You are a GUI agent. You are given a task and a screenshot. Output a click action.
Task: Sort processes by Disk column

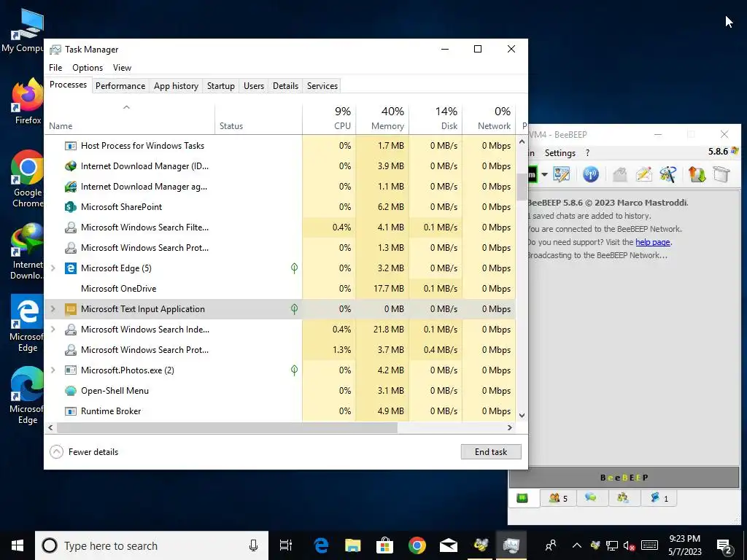(436, 118)
